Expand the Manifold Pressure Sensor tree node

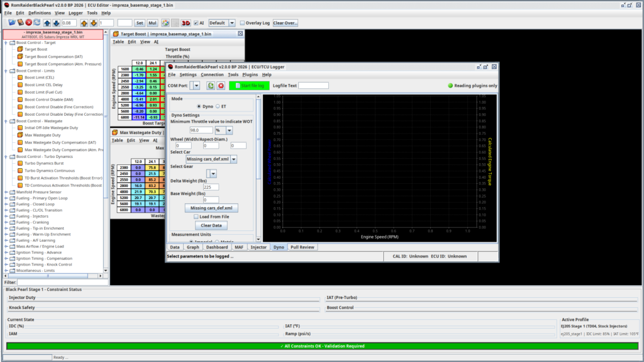coord(6,192)
